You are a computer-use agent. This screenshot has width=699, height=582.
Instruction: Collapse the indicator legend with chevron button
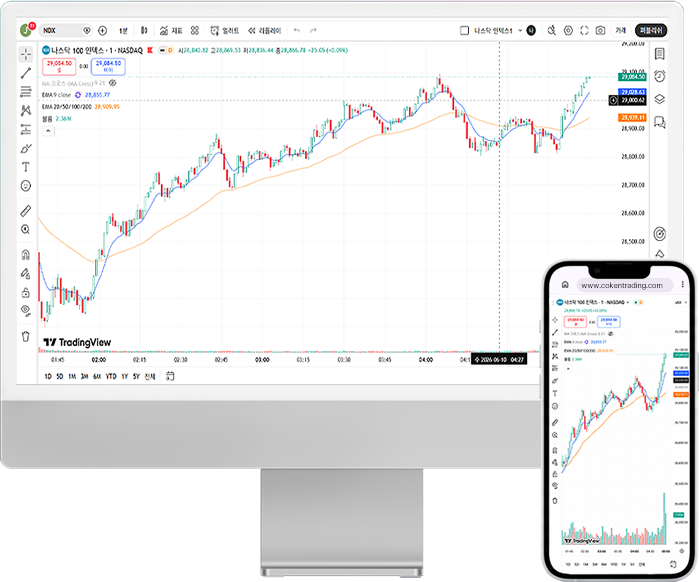click(x=49, y=131)
